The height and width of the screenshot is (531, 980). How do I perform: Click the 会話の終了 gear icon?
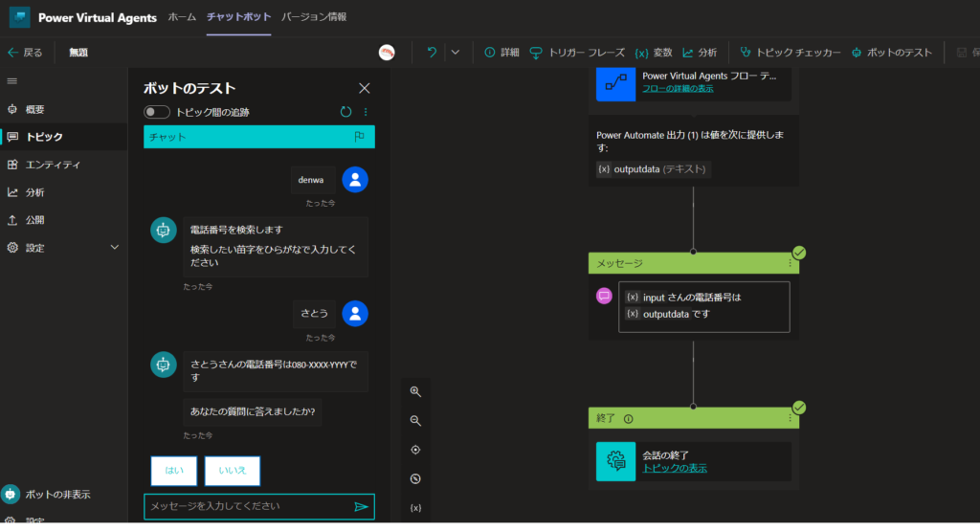(615, 462)
